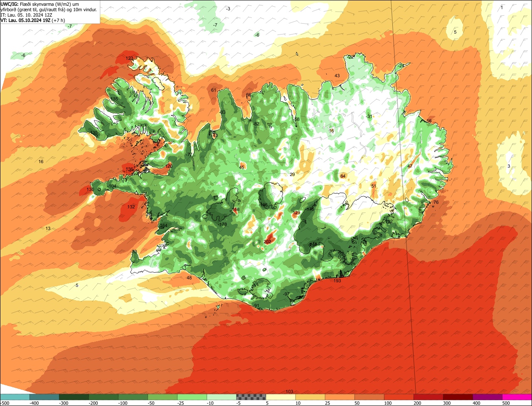
Task: Select the 120 value on the map
Action: (x=169, y=166)
